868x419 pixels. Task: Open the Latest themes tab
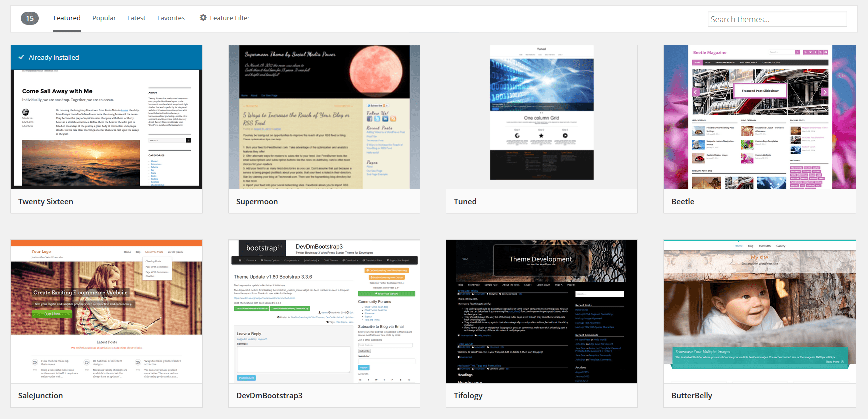click(x=136, y=18)
